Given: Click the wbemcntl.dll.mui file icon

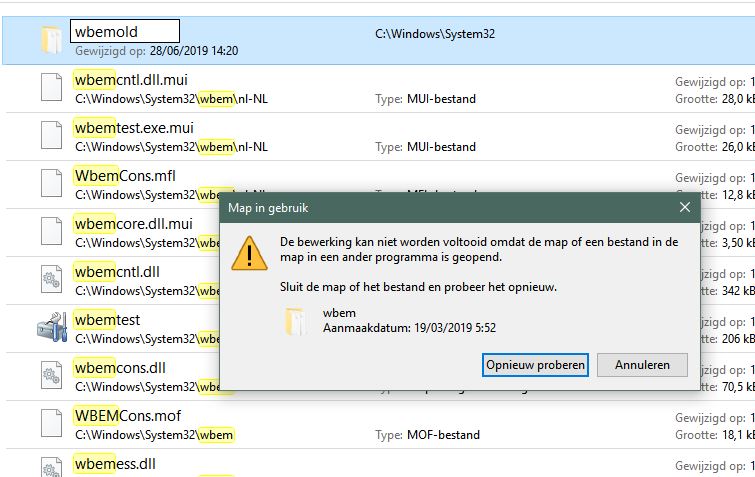Looking at the screenshot, I should pyautogui.click(x=50, y=88).
